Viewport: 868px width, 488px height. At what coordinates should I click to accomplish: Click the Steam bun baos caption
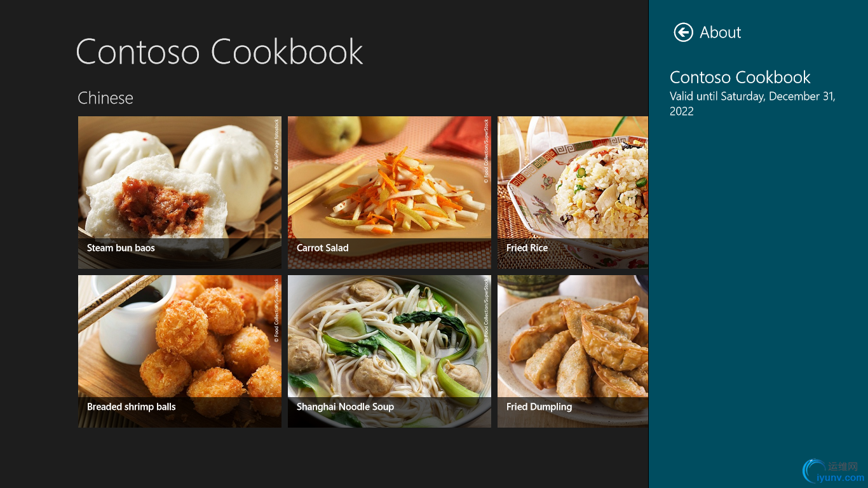121,248
